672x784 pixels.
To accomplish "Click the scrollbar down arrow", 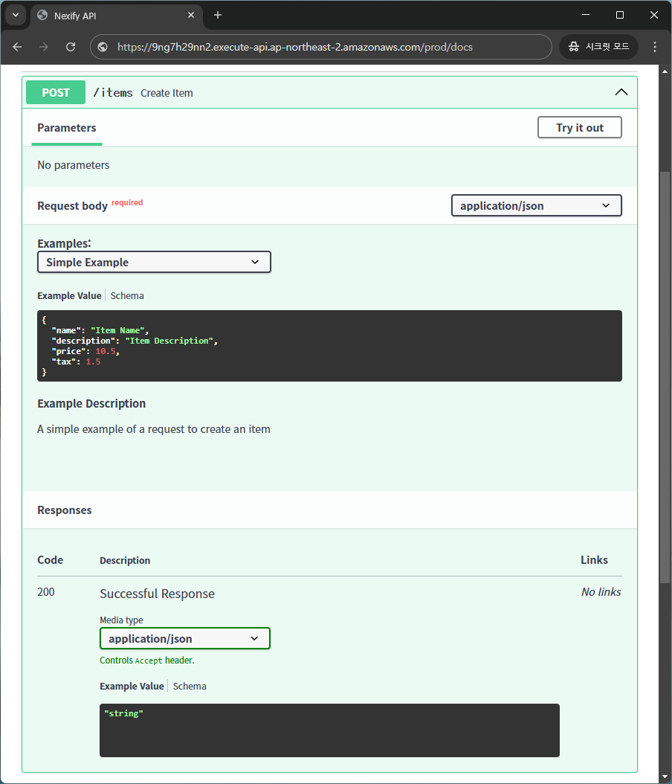I will [x=665, y=777].
